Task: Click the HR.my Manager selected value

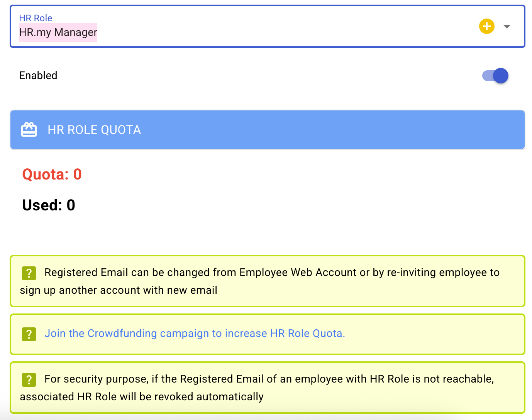Action: (58, 32)
